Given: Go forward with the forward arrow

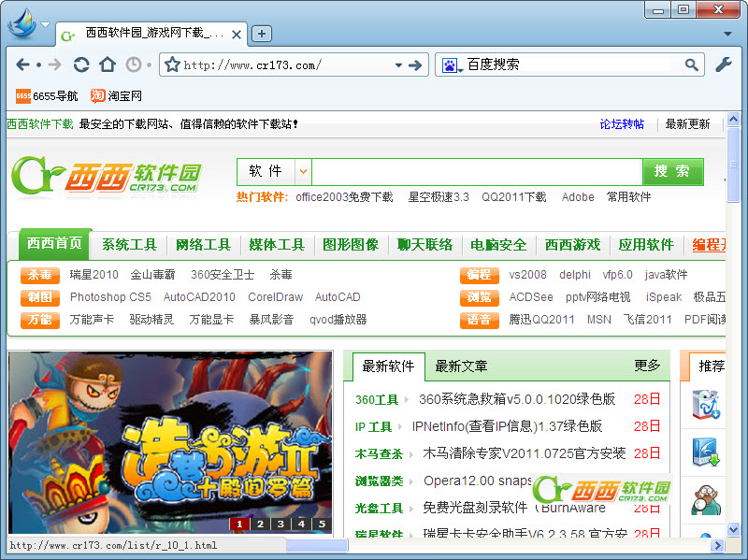Looking at the screenshot, I should [55, 65].
